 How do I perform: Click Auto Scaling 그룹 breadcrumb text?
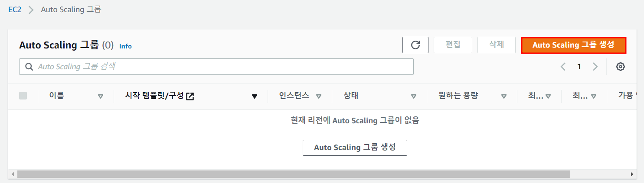click(x=71, y=10)
